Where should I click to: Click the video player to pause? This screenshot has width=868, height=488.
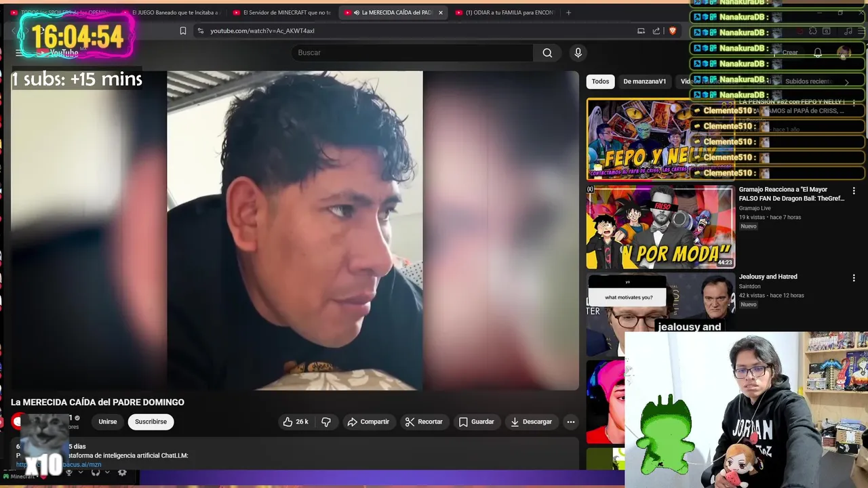tap(295, 230)
